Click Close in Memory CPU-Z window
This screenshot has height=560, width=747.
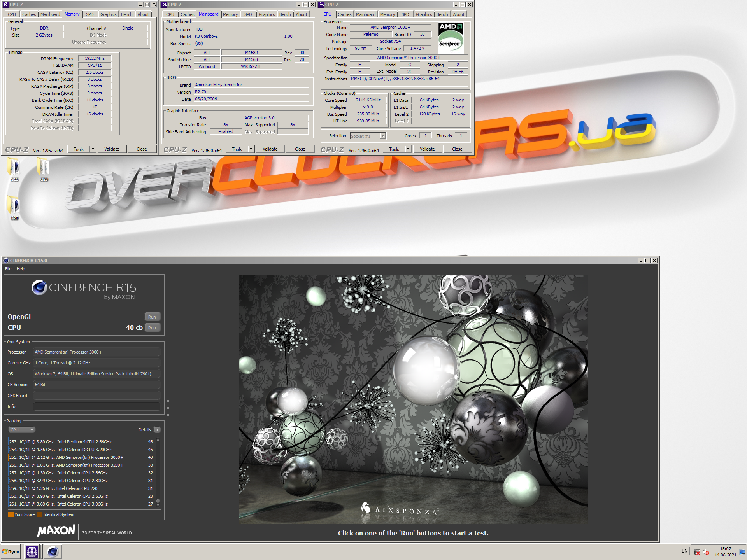142,149
